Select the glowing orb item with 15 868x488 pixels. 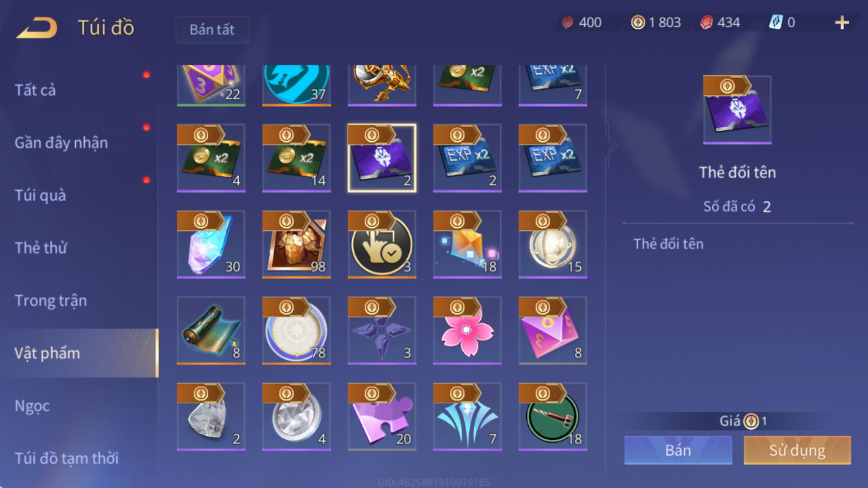coord(552,244)
